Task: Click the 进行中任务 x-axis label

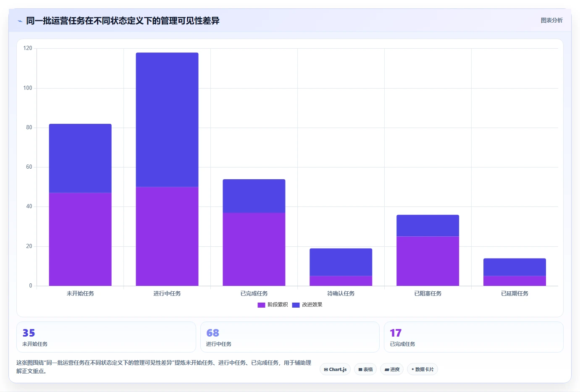Action: (167, 293)
